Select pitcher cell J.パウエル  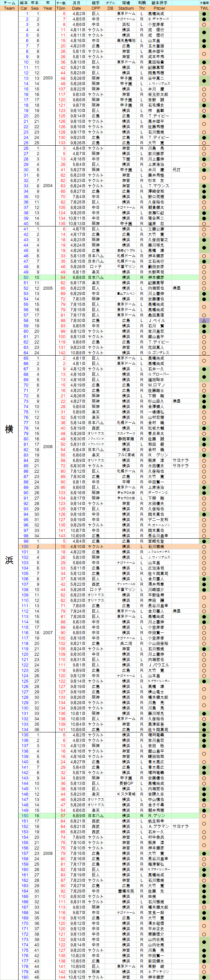point(159,665)
